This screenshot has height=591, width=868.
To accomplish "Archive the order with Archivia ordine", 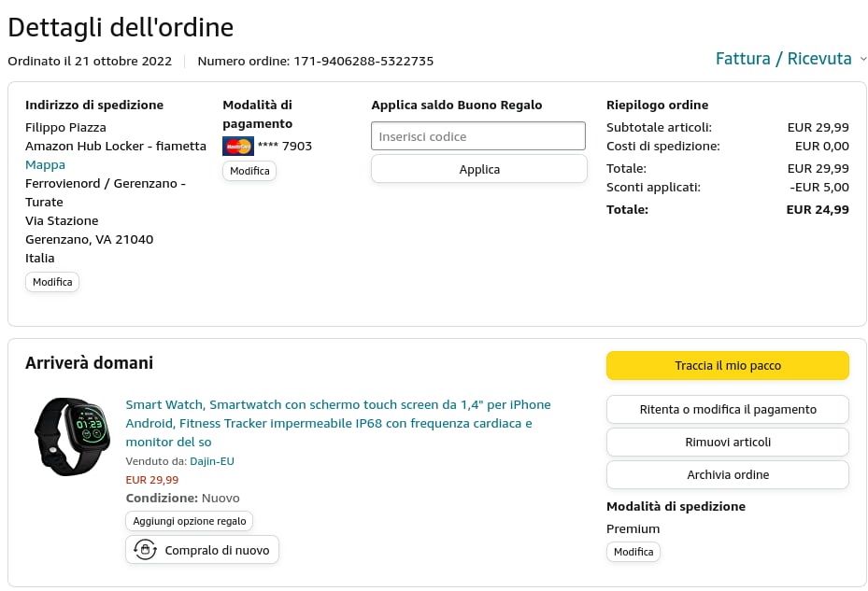I will 727,475.
